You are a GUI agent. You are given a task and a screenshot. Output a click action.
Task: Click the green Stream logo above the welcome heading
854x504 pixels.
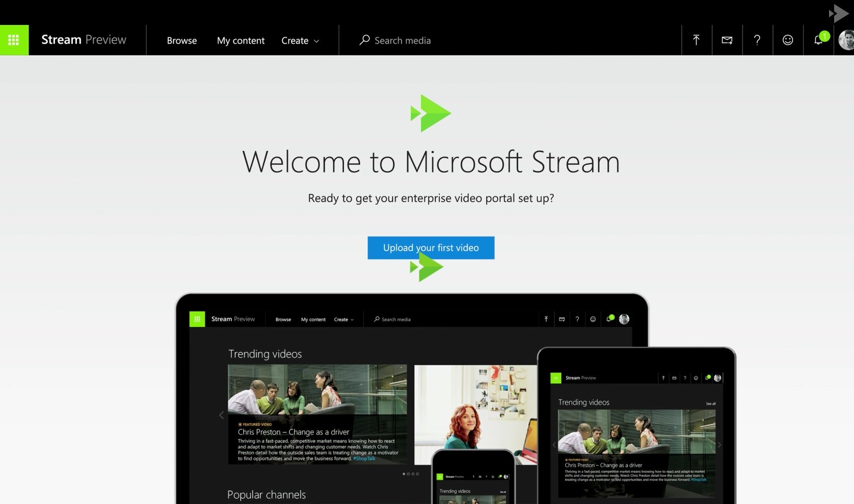coord(431,113)
